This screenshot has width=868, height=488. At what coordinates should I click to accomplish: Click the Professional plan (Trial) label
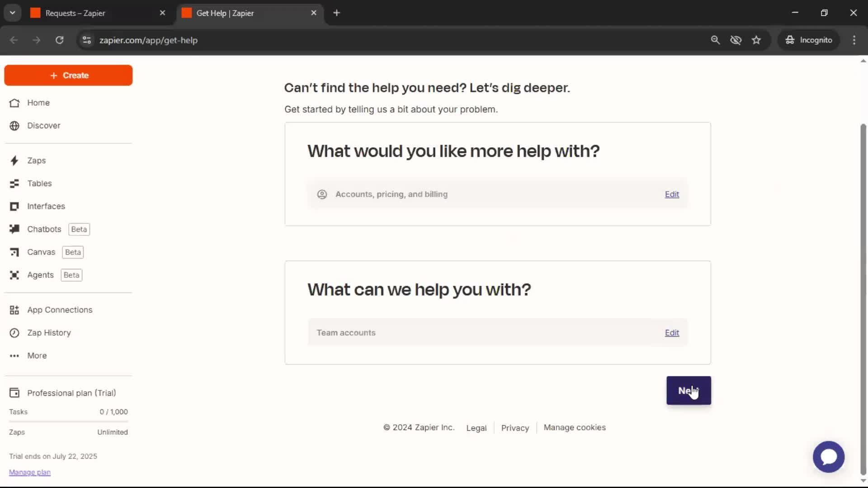71,393
